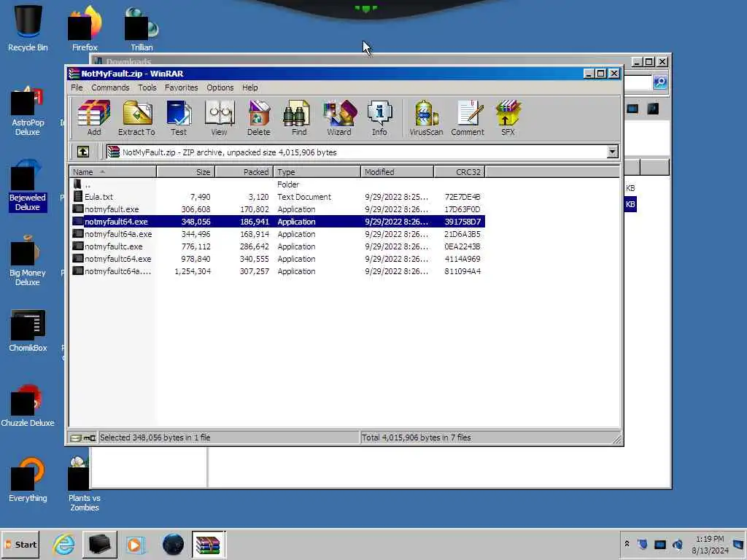This screenshot has height=560, width=747.
Task: Sort by the Packed column header
Action: [x=244, y=172]
